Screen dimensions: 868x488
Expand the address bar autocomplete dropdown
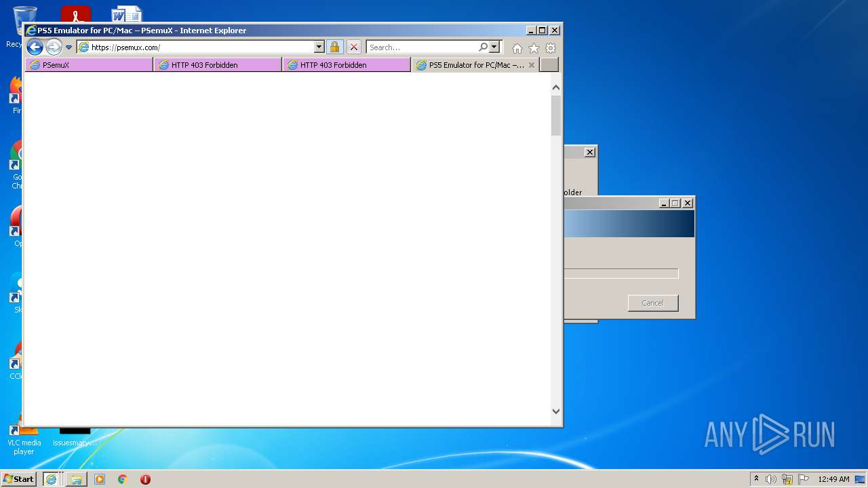(319, 47)
